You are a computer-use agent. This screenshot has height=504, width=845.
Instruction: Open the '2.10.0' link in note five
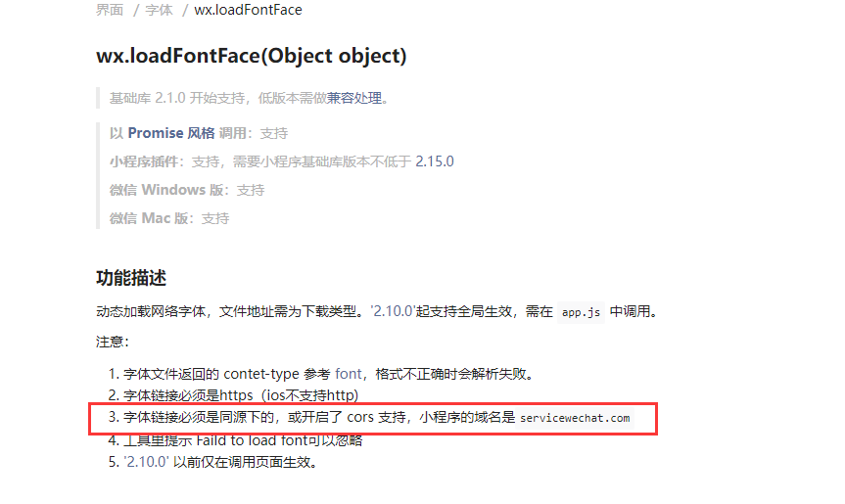coord(146,462)
